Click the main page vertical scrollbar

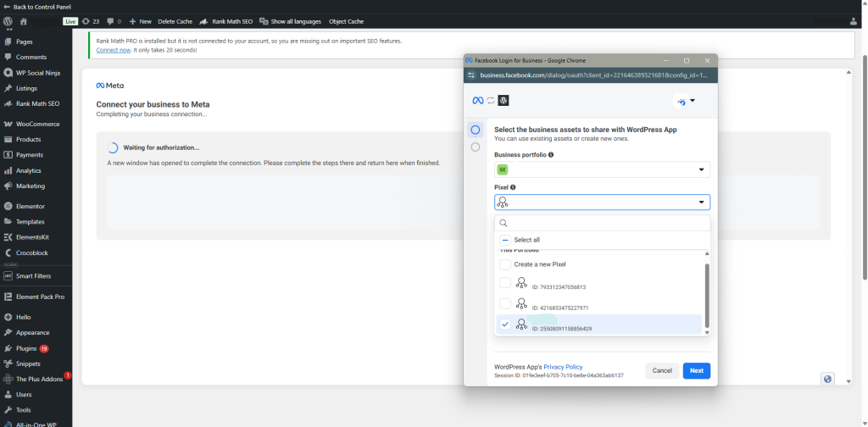865,166
